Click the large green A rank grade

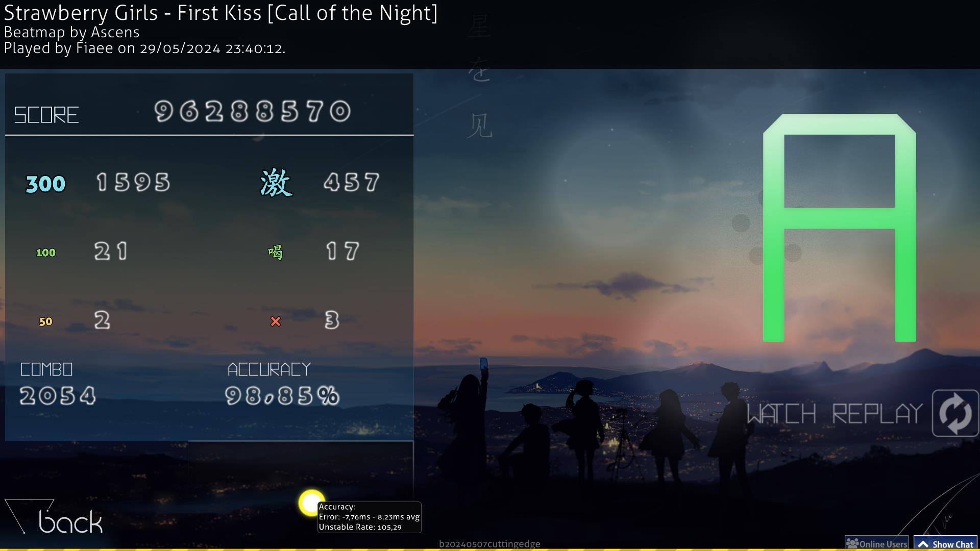pos(840,228)
